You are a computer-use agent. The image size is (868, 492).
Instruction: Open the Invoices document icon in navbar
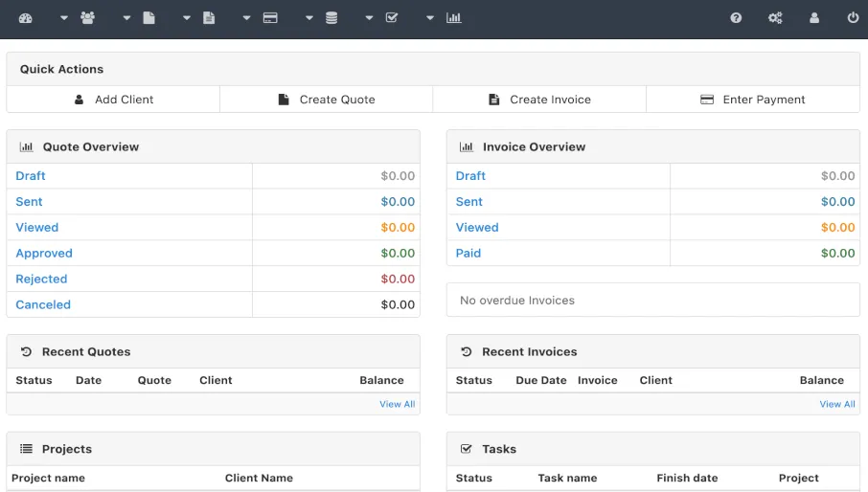click(209, 18)
